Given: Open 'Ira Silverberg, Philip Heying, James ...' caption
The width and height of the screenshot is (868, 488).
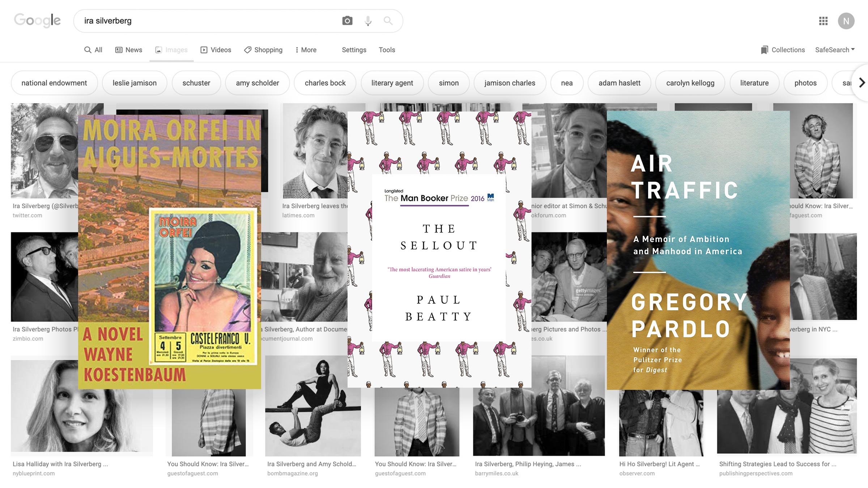Looking at the screenshot, I should pos(528,464).
